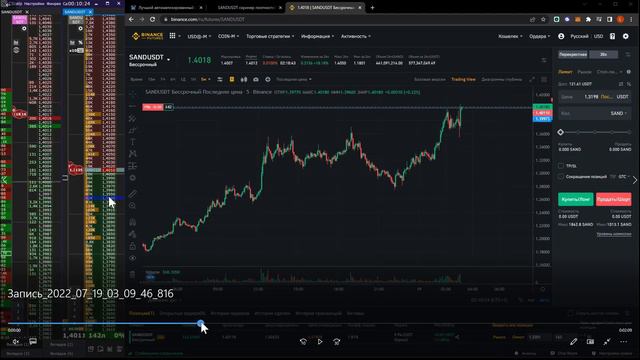
Task: Expand Ордера dropdown
Action: (x=540, y=36)
